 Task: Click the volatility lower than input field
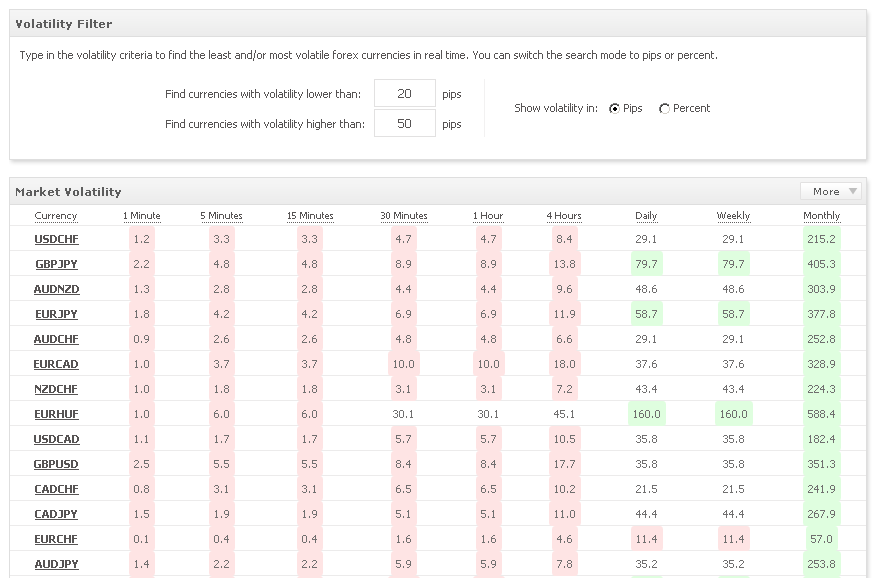tap(405, 93)
